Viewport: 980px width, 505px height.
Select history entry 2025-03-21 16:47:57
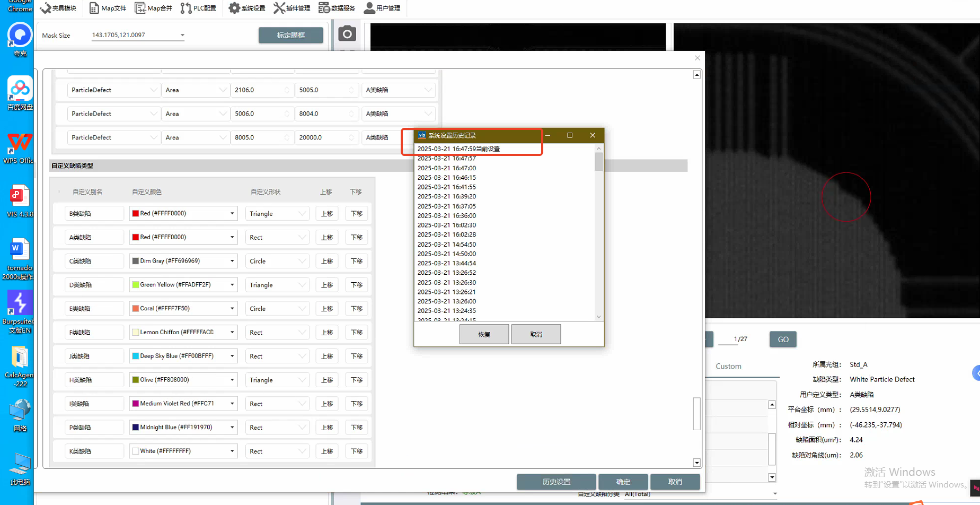tap(446, 158)
